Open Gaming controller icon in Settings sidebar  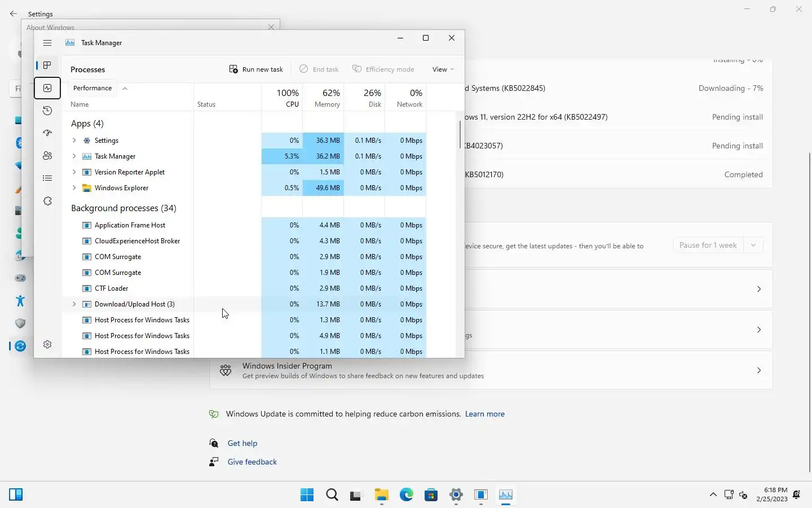pyautogui.click(x=20, y=278)
